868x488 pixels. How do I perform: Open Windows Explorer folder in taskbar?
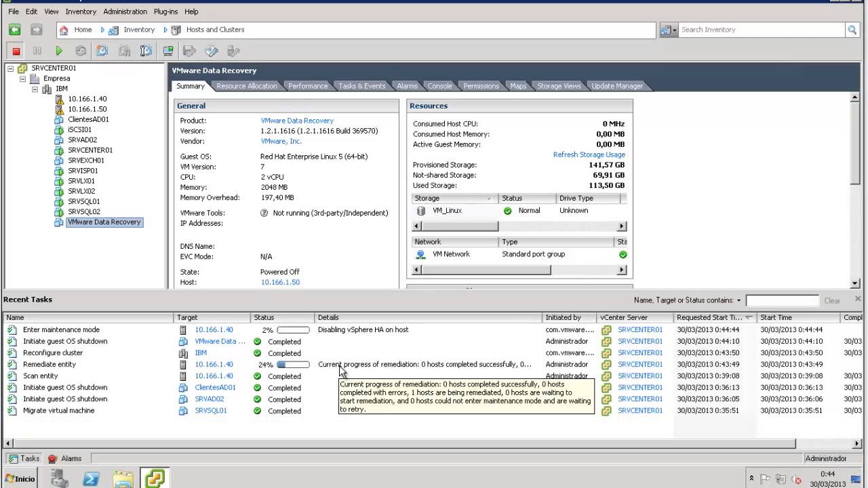123,479
